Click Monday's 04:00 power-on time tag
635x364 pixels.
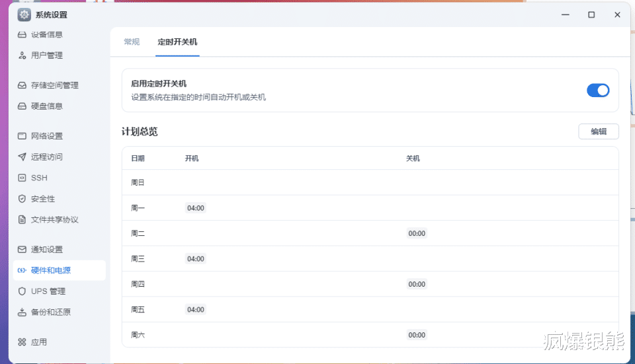click(196, 208)
